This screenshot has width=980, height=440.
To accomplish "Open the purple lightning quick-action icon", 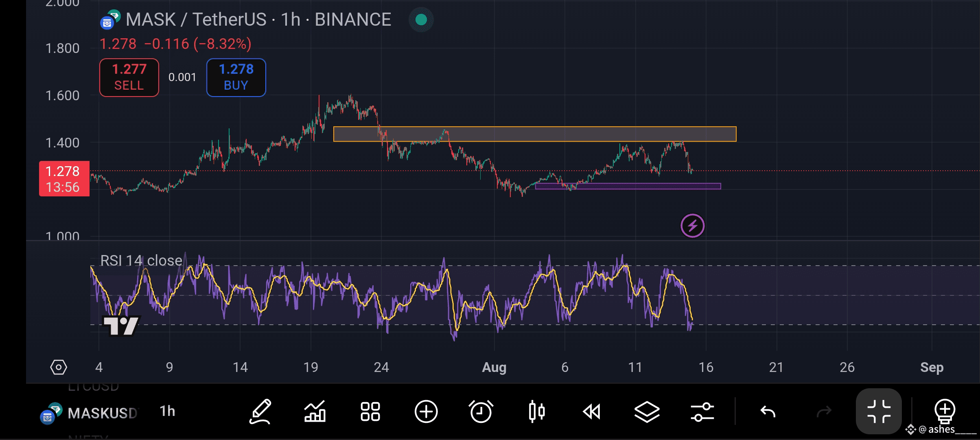I will 693,226.
